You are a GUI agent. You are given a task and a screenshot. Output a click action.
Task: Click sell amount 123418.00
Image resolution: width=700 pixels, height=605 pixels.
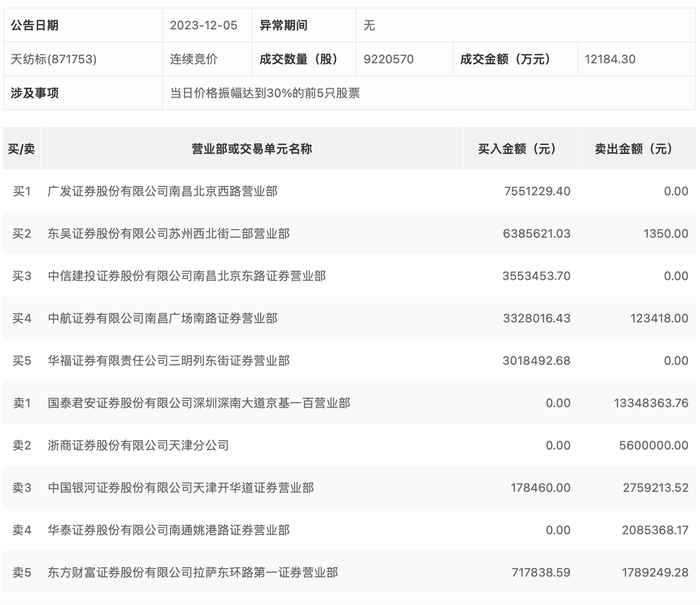(x=659, y=318)
